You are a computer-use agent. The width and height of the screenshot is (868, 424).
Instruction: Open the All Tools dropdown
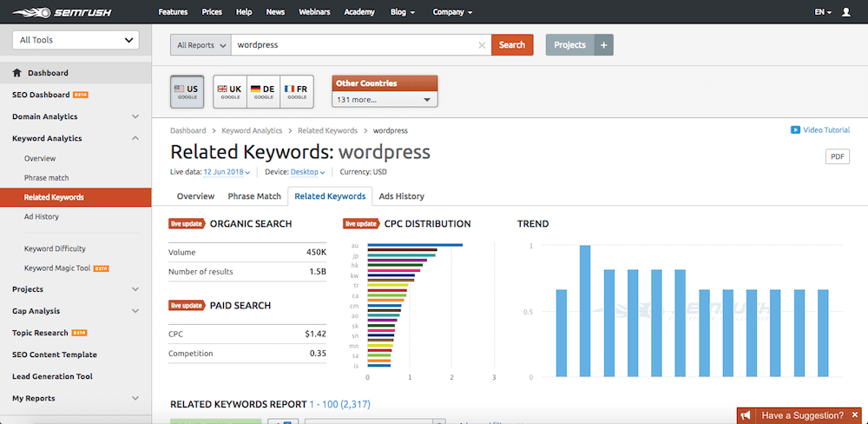point(76,40)
